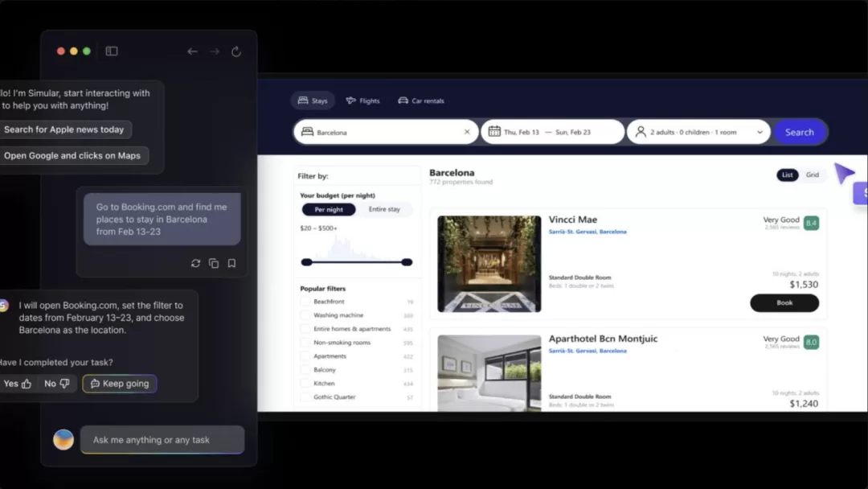Click the left budget slider handle
Screen dimensions: 868x489
(x=307, y=262)
